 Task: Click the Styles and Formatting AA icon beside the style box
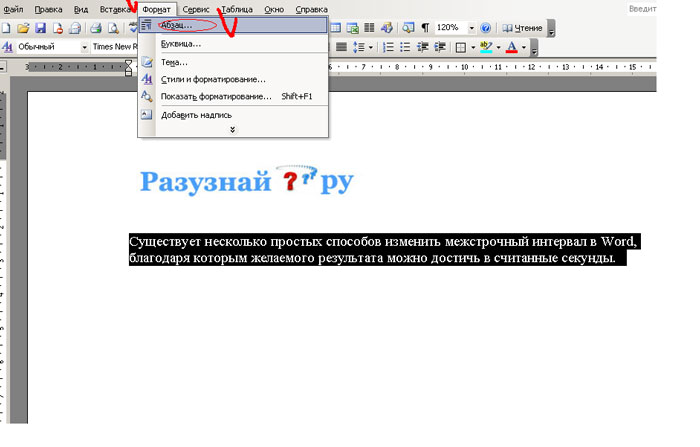[x=7, y=47]
